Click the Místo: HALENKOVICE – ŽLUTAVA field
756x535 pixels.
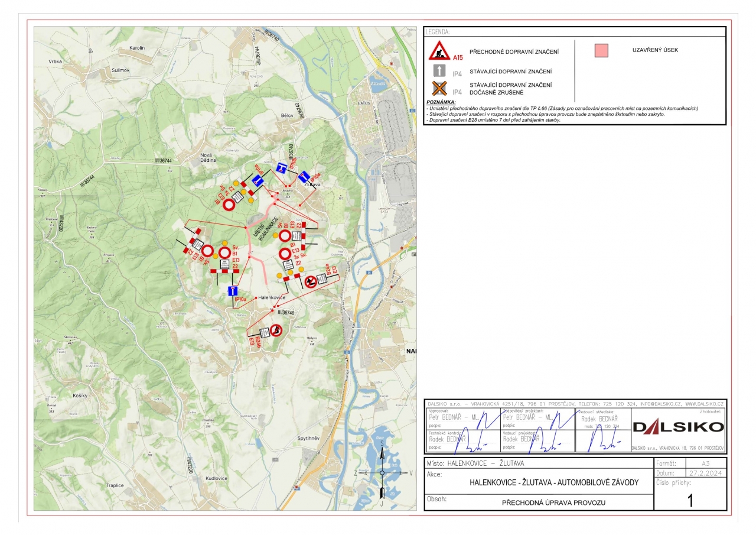click(x=475, y=463)
